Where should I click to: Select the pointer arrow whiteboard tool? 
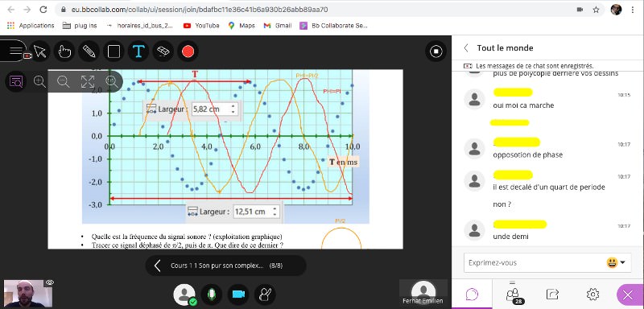[x=39, y=51]
